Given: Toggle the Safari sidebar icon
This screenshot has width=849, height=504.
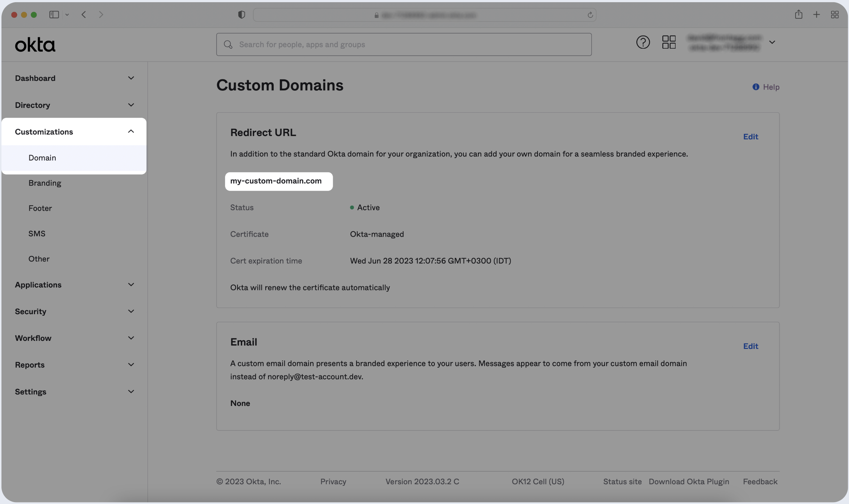Looking at the screenshot, I should (54, 15).
